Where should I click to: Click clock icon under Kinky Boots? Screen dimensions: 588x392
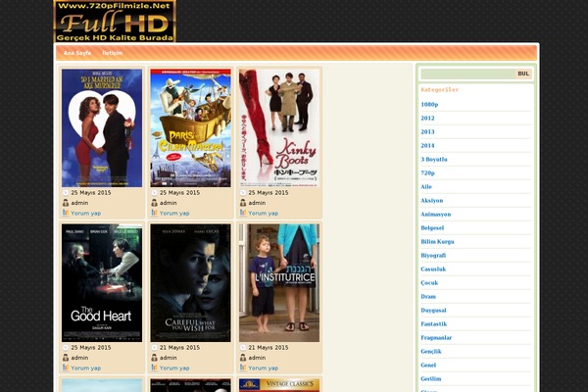(243, 192)
